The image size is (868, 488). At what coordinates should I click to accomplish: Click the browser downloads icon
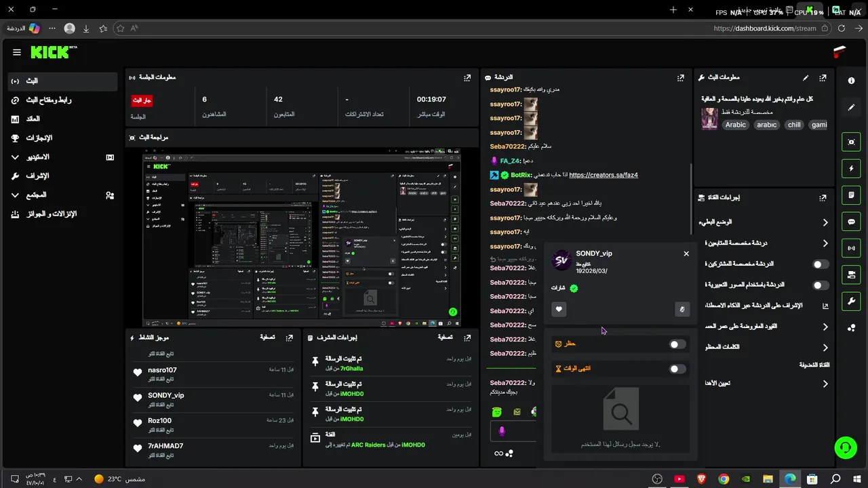tap(86, 28)
